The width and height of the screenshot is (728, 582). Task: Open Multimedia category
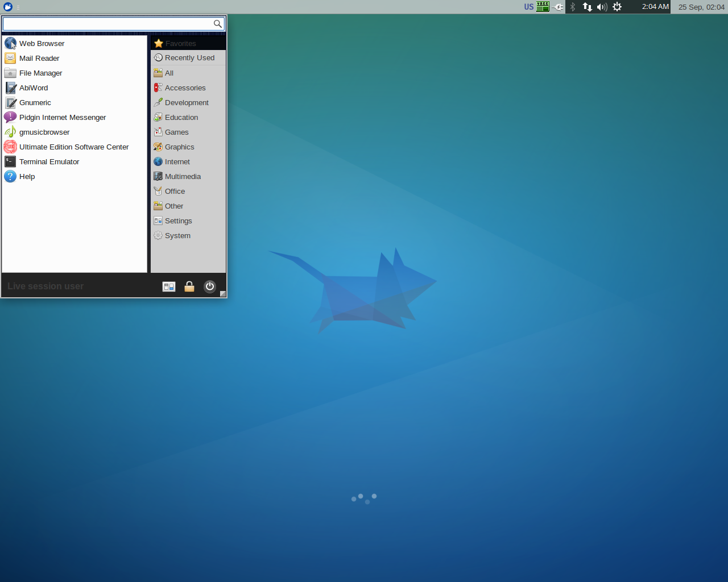[188, 176]
